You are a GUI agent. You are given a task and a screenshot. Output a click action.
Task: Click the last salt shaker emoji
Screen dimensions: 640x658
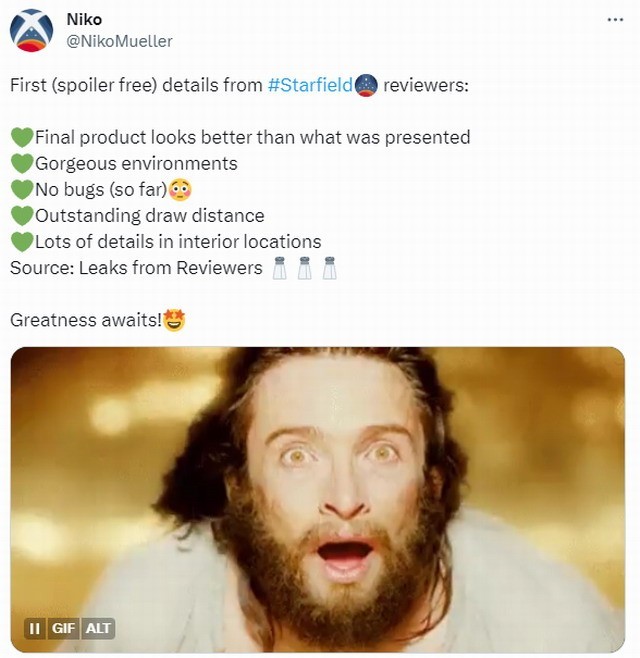pyautogui.click(x=329, y=268)
